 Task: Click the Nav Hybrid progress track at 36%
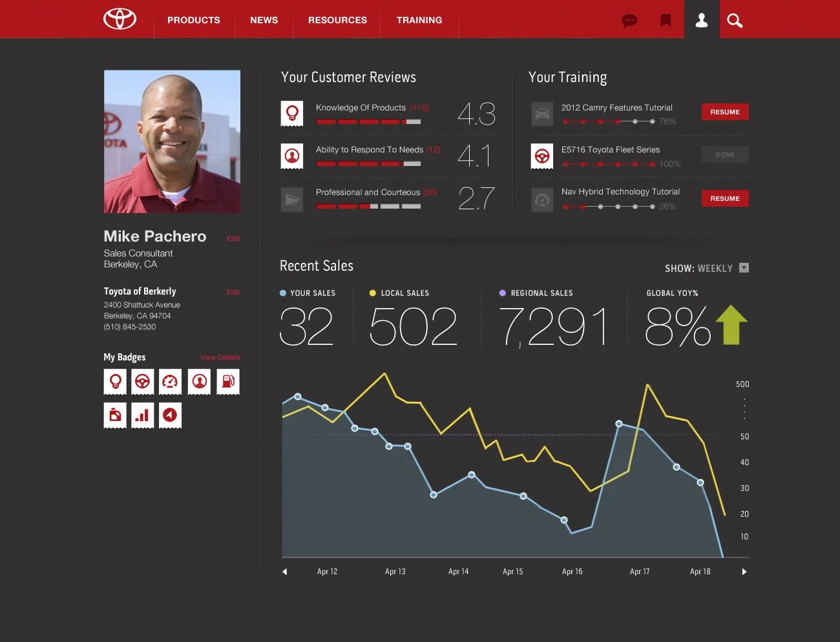(x=609, y=207)
